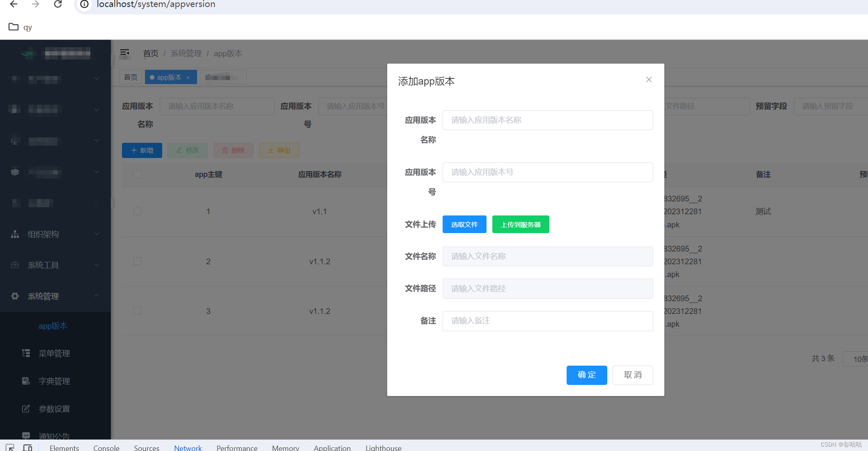Collapse the 系统管理 sidebar menu
Viewport: 868px width, 451px height.
coord(55,296)
